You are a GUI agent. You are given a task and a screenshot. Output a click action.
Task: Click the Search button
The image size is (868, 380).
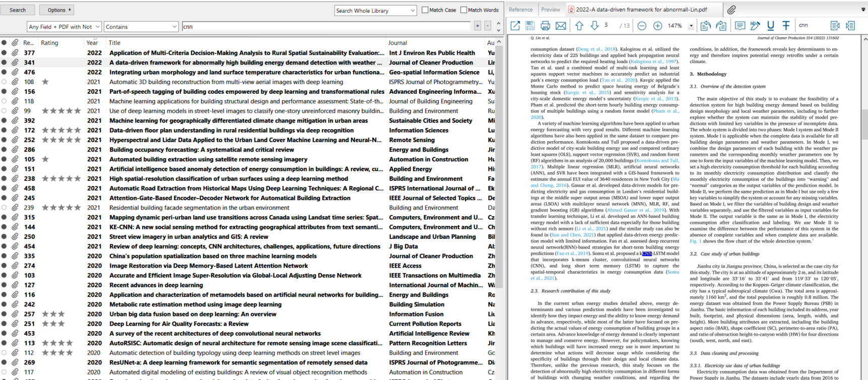click(18, 10)
